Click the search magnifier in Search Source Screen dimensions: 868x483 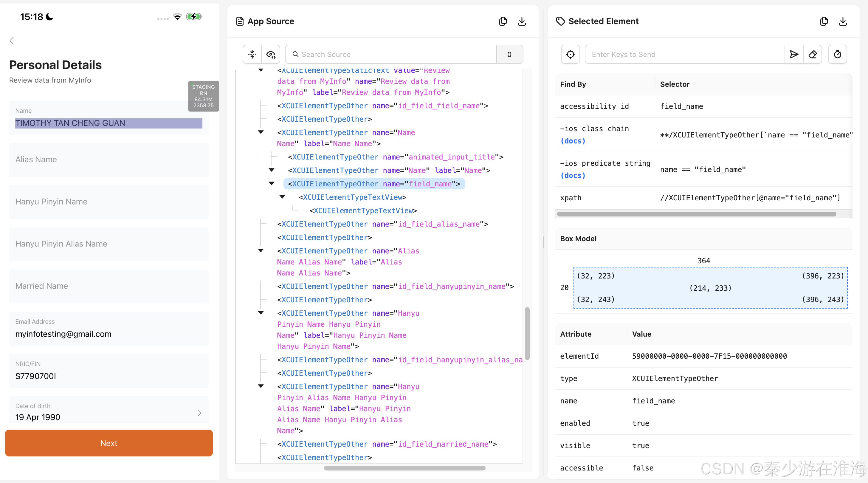coord(295,54)
